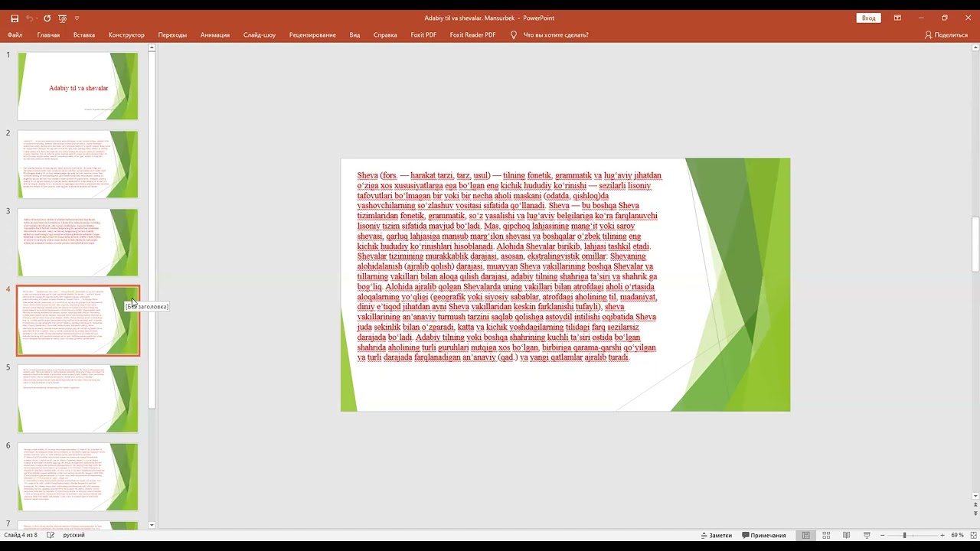This screenshot has width=980, height=551.
Task: Select slide 5 thumbnail
Action: (x=78, y=399)
